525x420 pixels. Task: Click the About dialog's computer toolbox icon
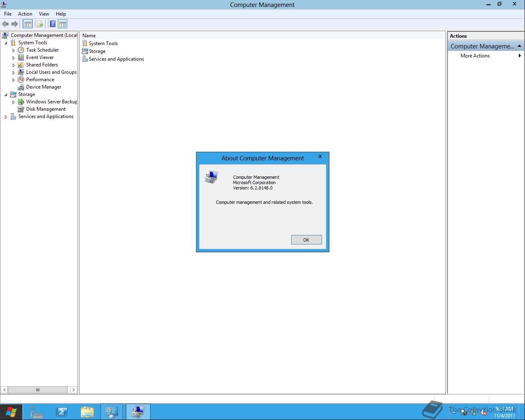[212, 177]
